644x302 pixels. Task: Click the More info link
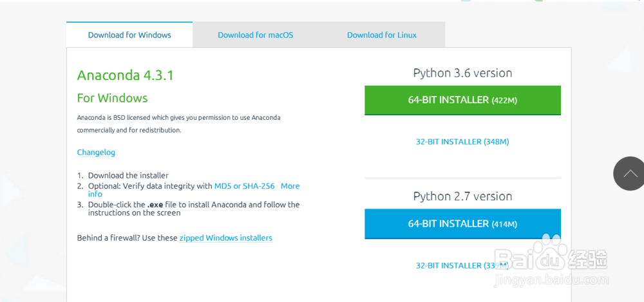pyautogui.click(x=290, y=186)
